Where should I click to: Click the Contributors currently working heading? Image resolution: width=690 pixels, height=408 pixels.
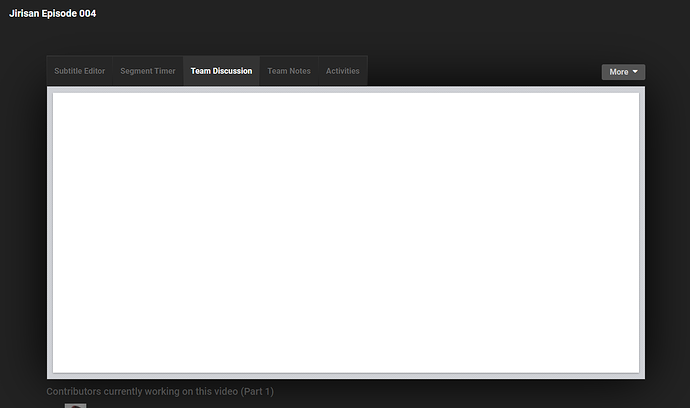pos(160,391)
